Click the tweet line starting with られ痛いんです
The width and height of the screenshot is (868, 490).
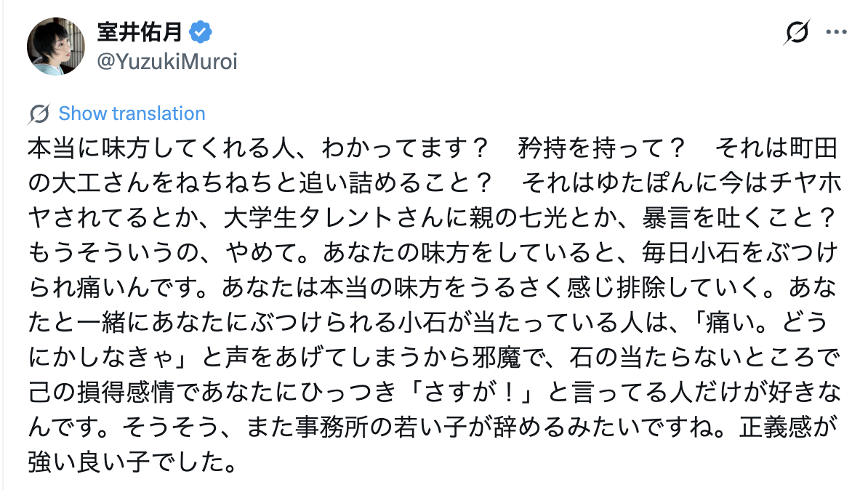tap(433, 288)
